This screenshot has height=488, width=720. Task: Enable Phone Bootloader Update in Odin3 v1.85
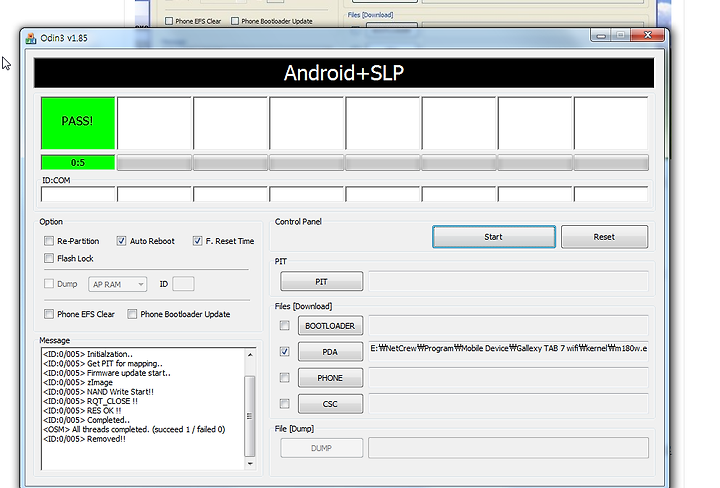[x=132, y=314]
